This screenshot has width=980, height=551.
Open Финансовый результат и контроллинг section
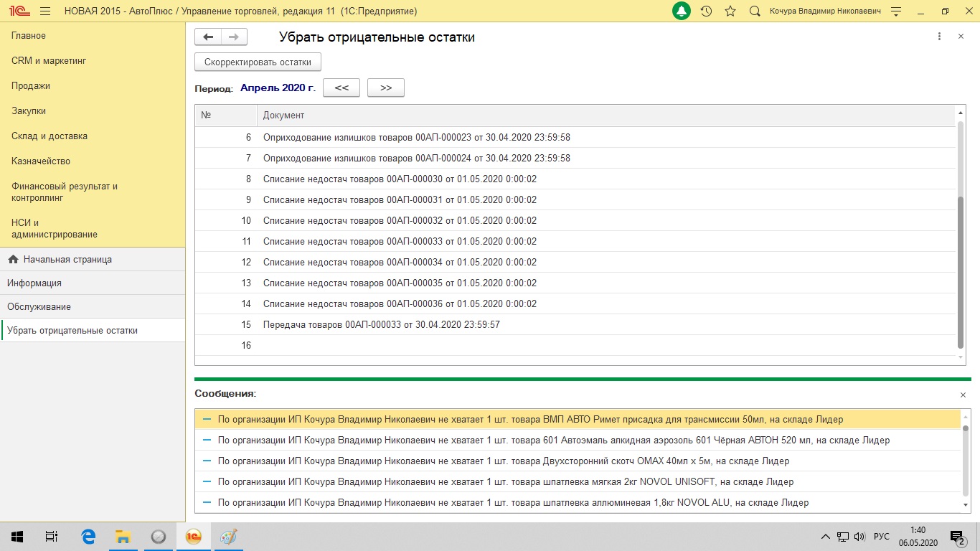(x=65, y=192)
